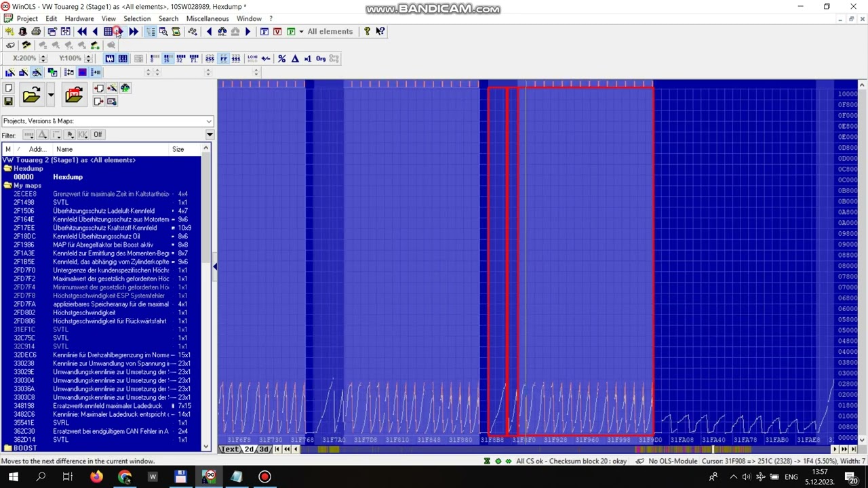Open the Projects, Versions & Maps dropdown
The width and height of the screenshot is (868, 488).
209,121
